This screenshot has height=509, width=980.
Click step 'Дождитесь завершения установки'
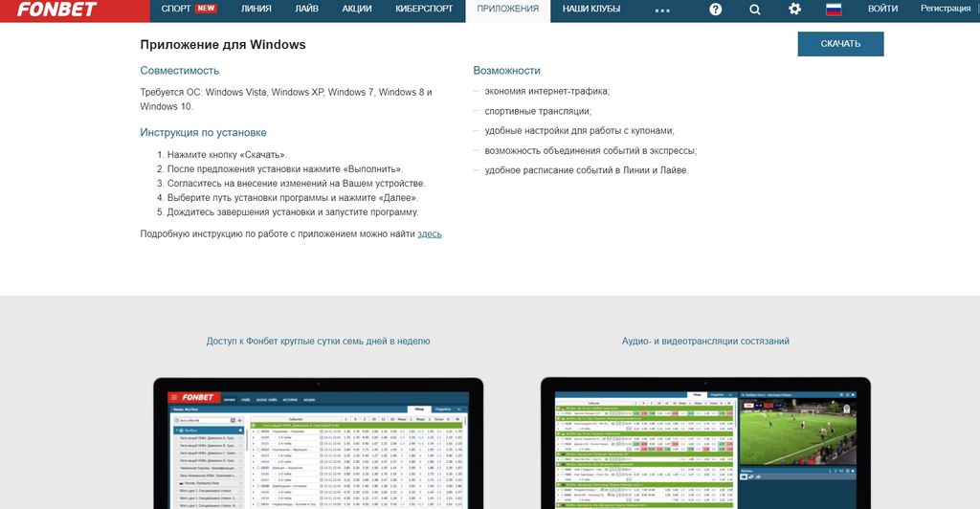[293, 211]
